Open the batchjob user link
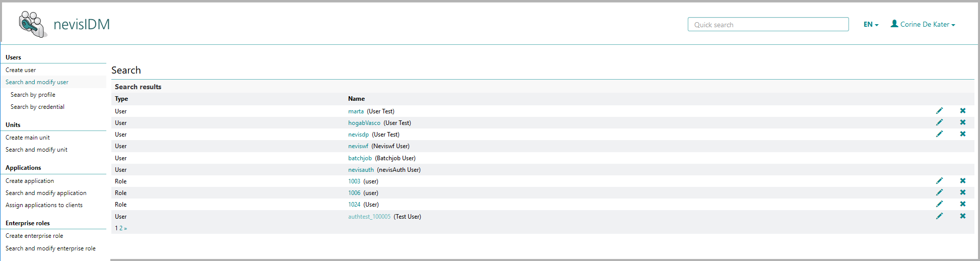 click(x=360, y=158)
